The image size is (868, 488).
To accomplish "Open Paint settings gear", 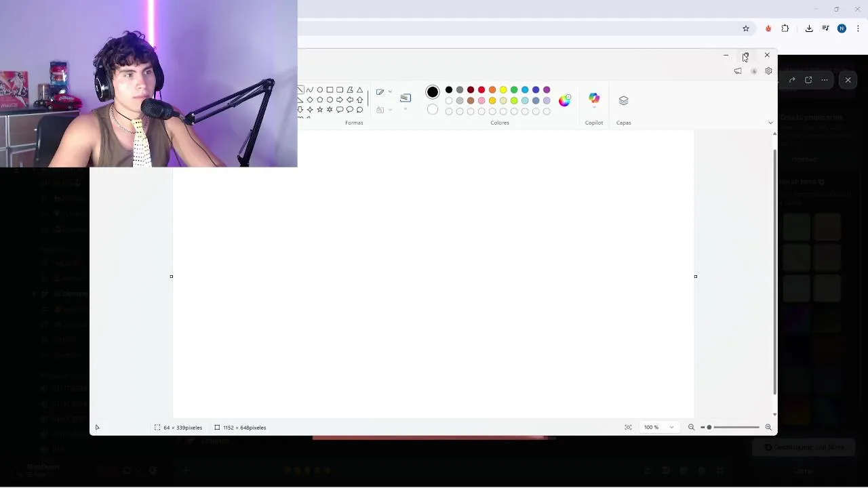I will (768, 71).
